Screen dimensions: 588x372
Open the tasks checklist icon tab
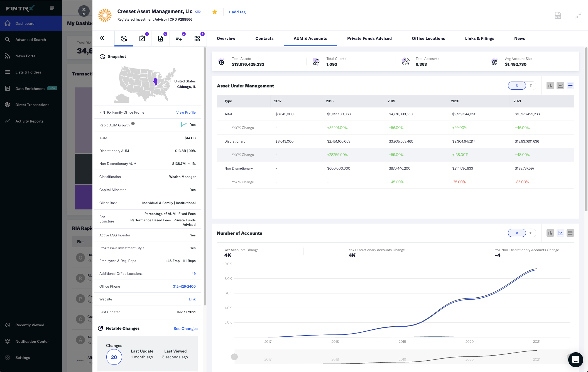pos(142,38)
